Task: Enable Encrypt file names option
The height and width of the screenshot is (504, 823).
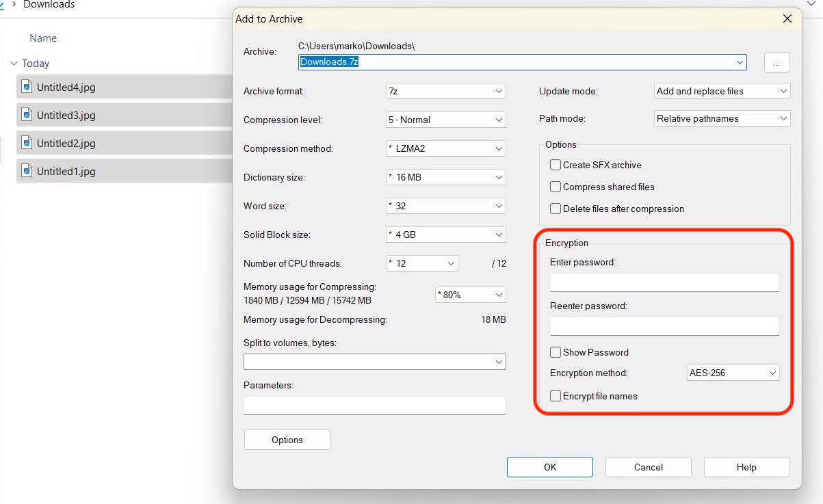Action: 556,397
